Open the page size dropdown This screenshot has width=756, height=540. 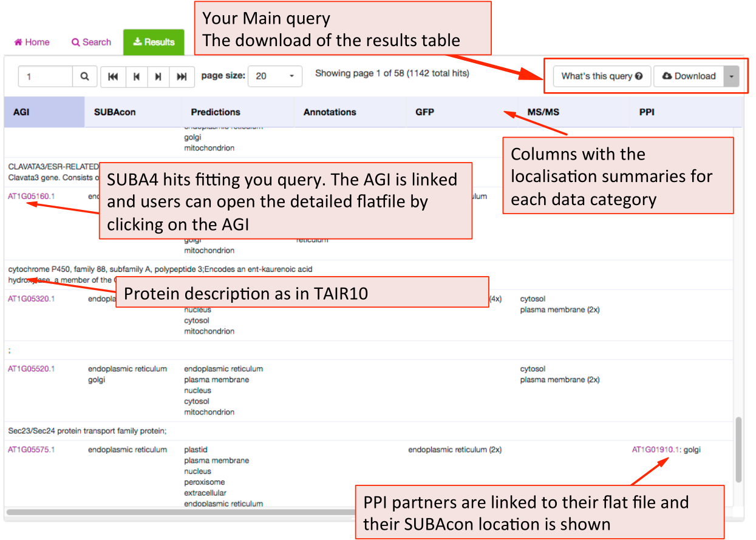point(275,76)
